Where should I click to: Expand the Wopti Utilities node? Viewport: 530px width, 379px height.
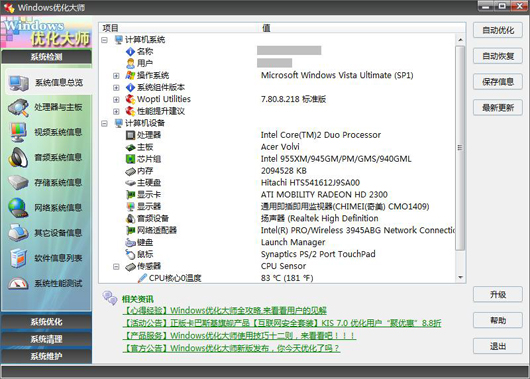pyautogui.click(x=116, y=99)
